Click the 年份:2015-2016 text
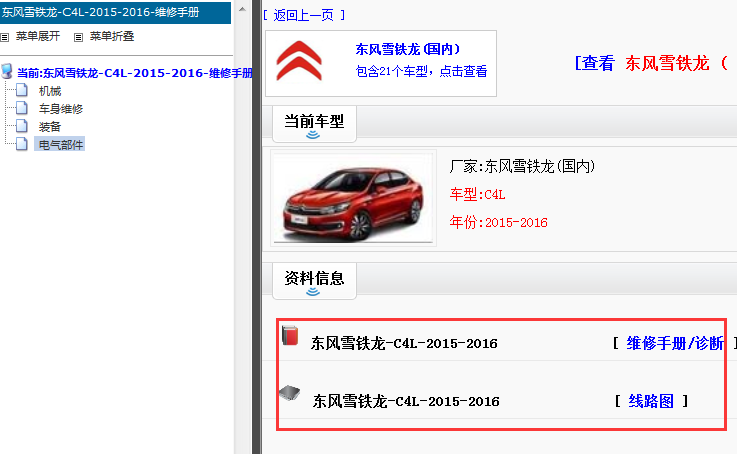This screenshot has width=737, height=454. pyautogui.click(x=498, y=222)
